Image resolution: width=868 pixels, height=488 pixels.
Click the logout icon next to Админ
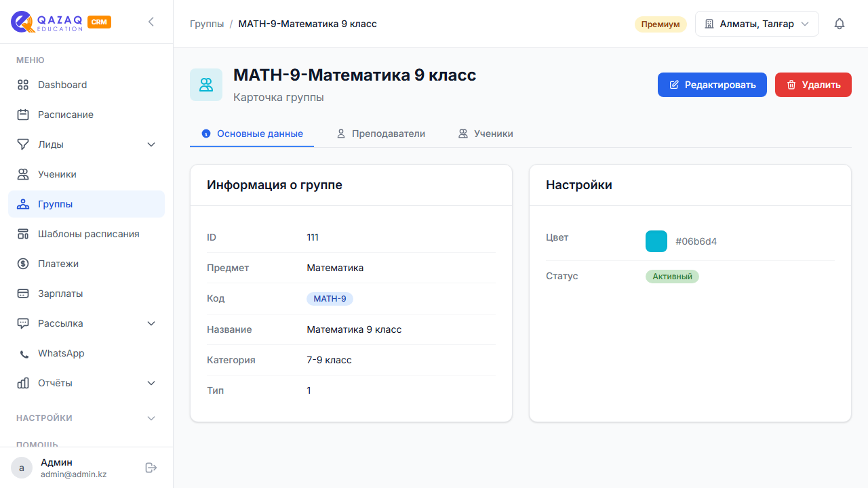151,468
